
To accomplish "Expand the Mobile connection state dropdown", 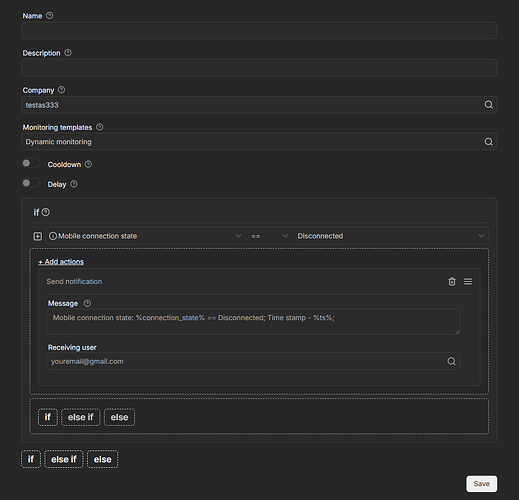I will pyautogui.click(x=145, y=236).
